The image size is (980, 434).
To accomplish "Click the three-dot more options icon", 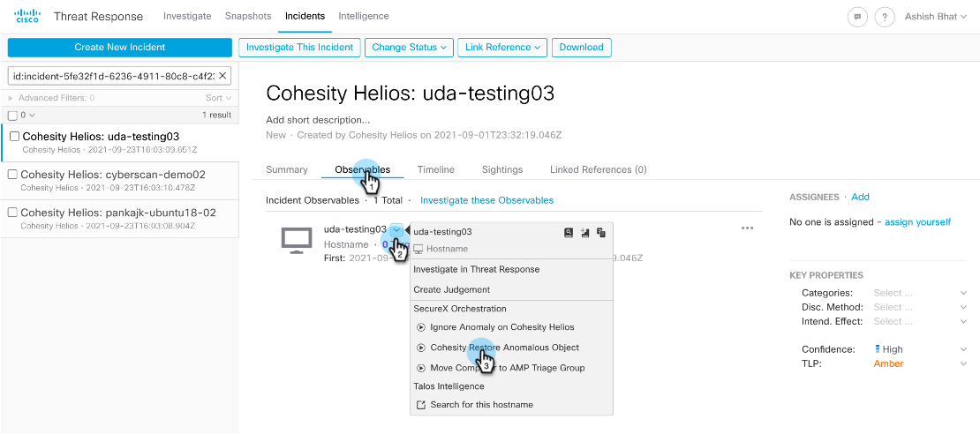I will (747, 228).
